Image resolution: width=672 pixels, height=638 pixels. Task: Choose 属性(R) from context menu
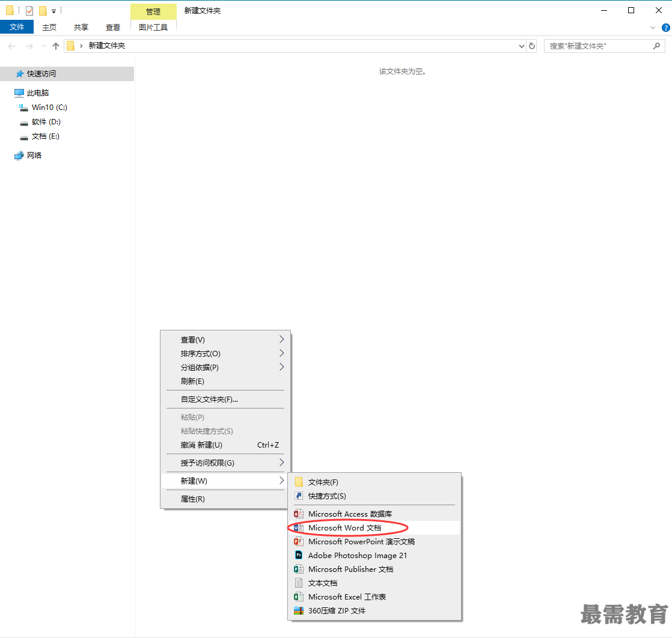coord(225,499)
